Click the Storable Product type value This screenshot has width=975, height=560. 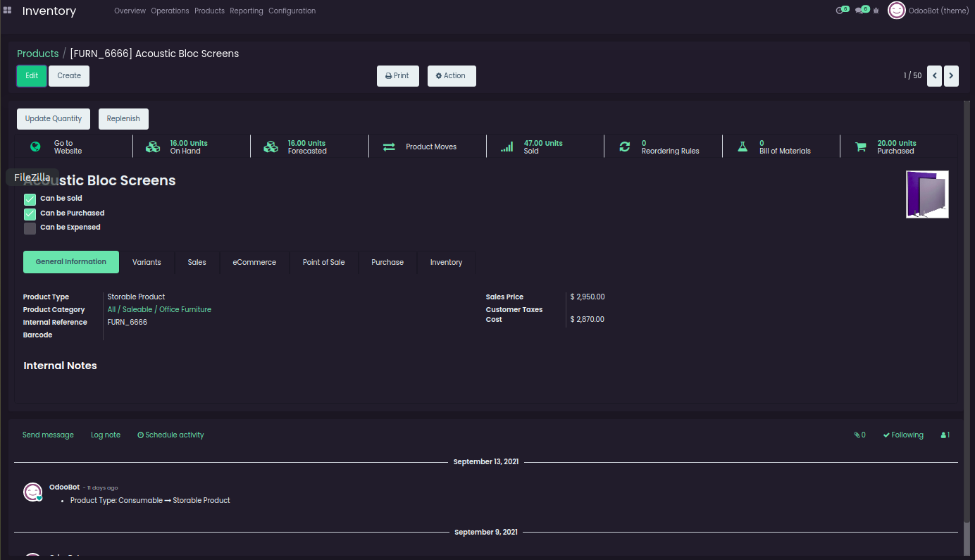point(136,297)
